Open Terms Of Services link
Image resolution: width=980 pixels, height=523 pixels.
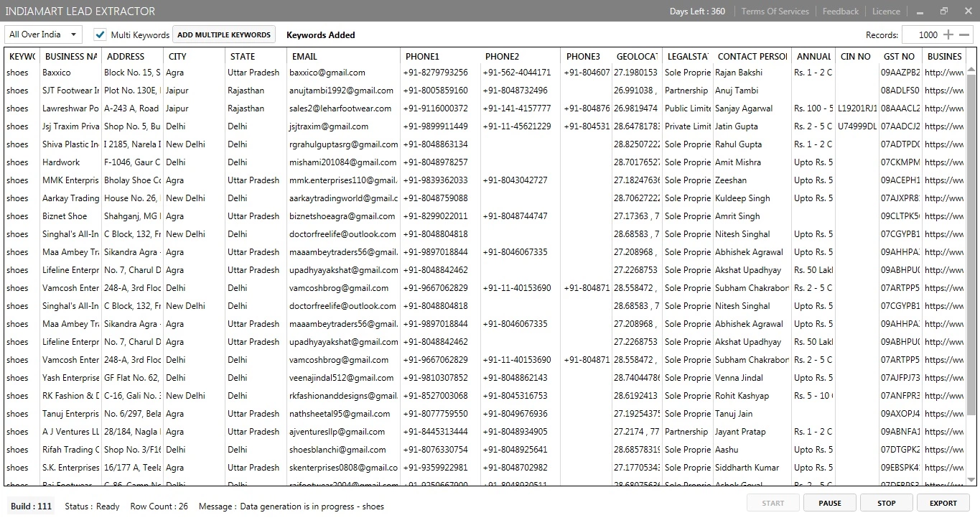click(x=775, y=11)
